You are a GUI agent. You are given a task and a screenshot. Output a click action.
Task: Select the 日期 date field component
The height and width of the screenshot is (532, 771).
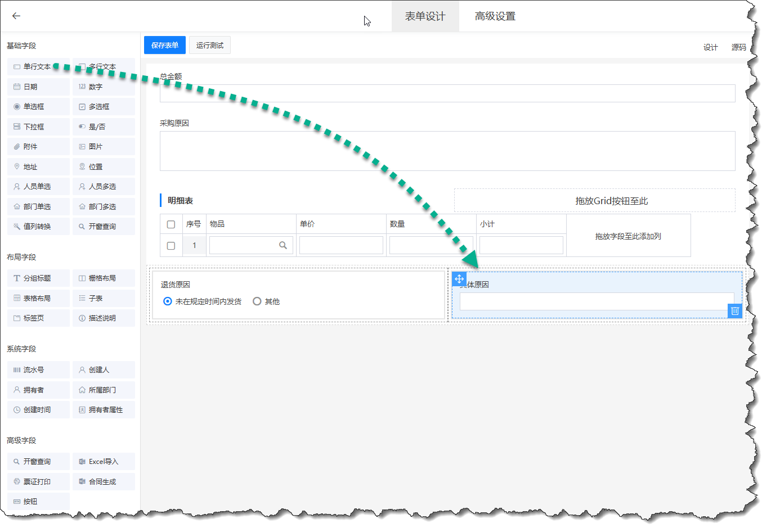click(38, 87)
